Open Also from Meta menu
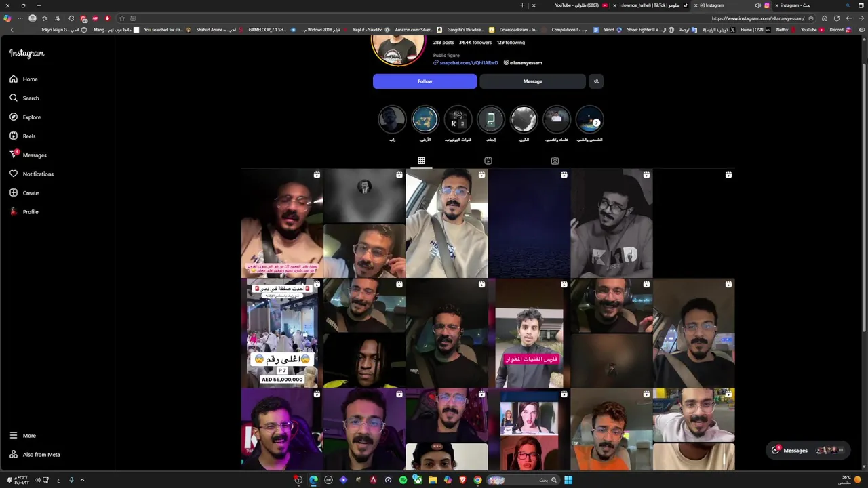 [35, 455]
